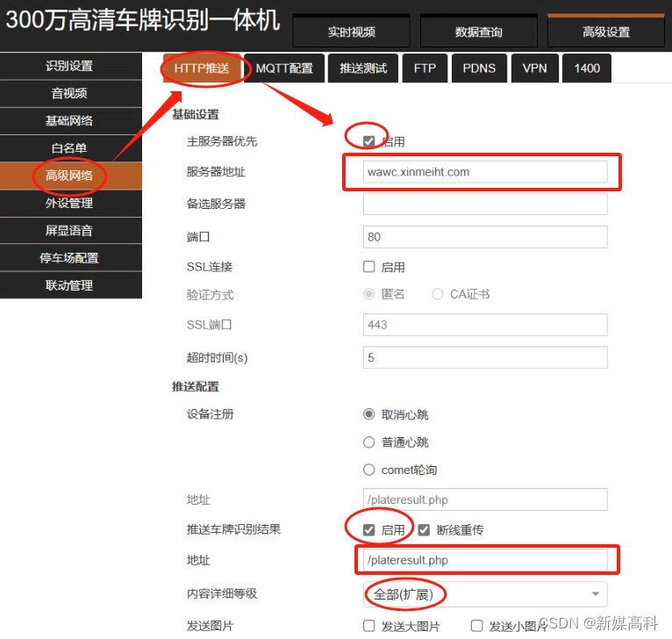
Task: Click the 发送图片 label
Action: point(210,626)
